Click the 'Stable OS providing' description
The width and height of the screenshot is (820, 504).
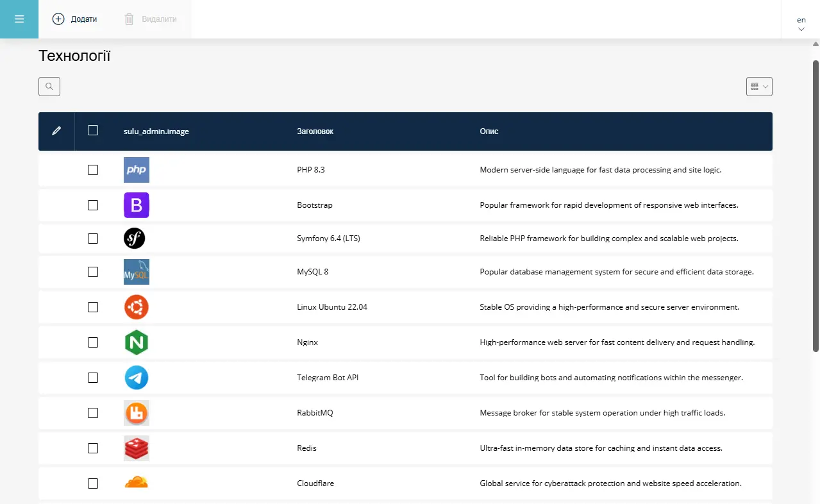click(x=610, y=307)
